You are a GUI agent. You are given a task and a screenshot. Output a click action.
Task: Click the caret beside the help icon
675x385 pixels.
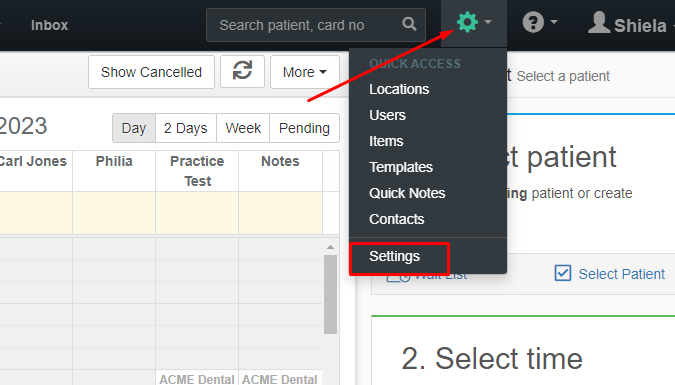pos(554,22)
